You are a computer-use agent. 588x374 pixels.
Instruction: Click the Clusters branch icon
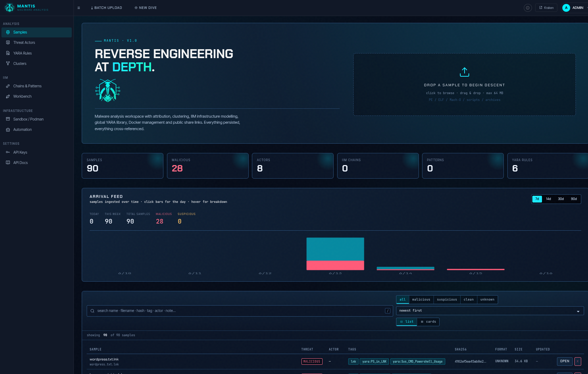8,63
